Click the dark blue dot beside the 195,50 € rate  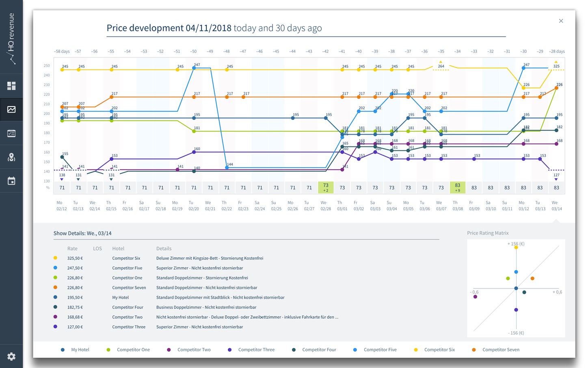(x=55, y=297)
